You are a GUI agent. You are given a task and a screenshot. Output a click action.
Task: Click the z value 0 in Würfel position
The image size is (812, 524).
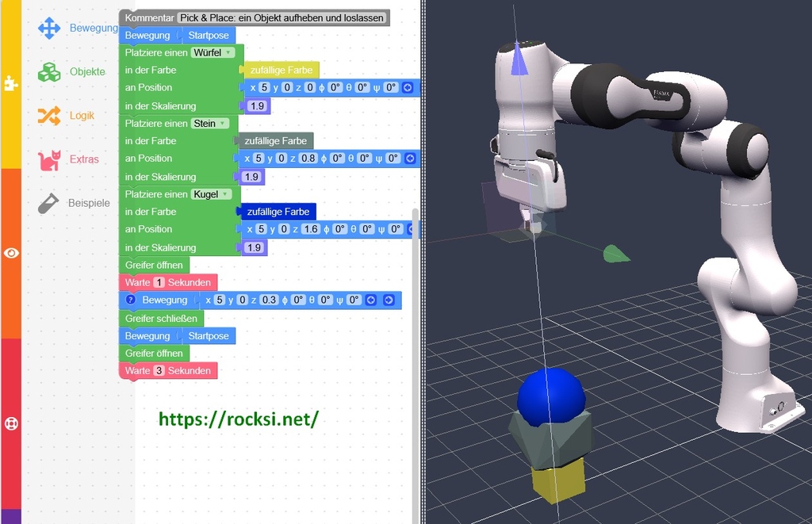310,87
